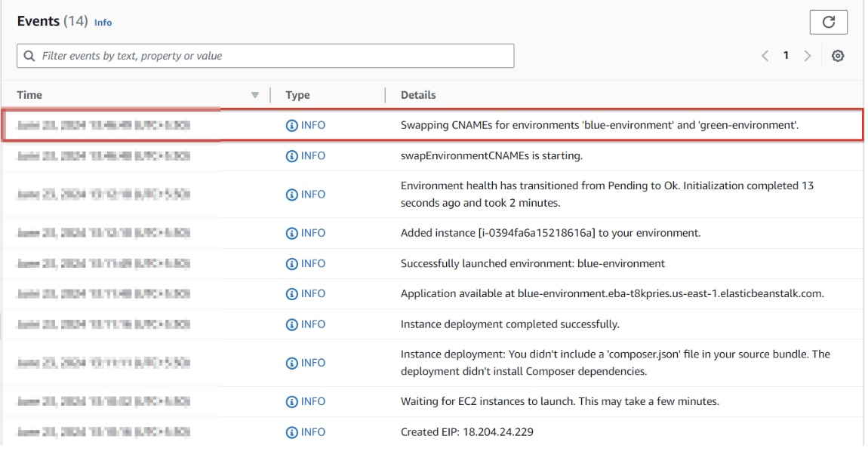The width and height of the screenshot is (868, 451).
Task: Go to the next events page
Action: coord(808,56)
